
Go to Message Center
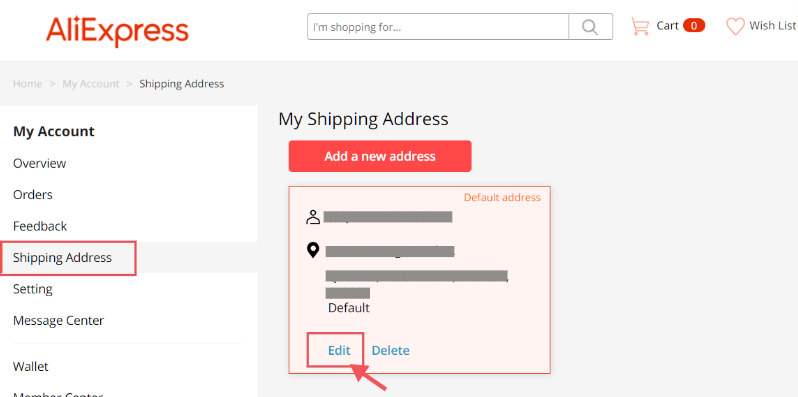(x=58, y=321)
